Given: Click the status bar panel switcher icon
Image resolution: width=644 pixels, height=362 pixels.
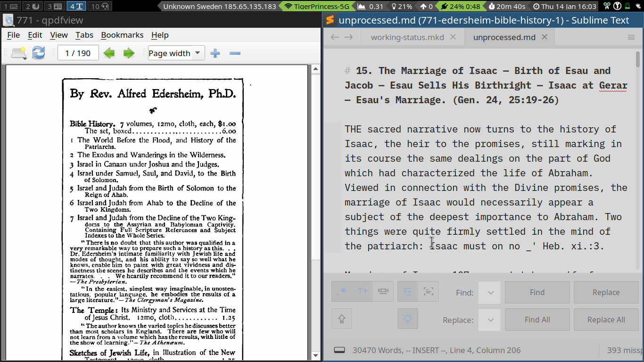Looking at the screenshot, I should pos(339,350).
